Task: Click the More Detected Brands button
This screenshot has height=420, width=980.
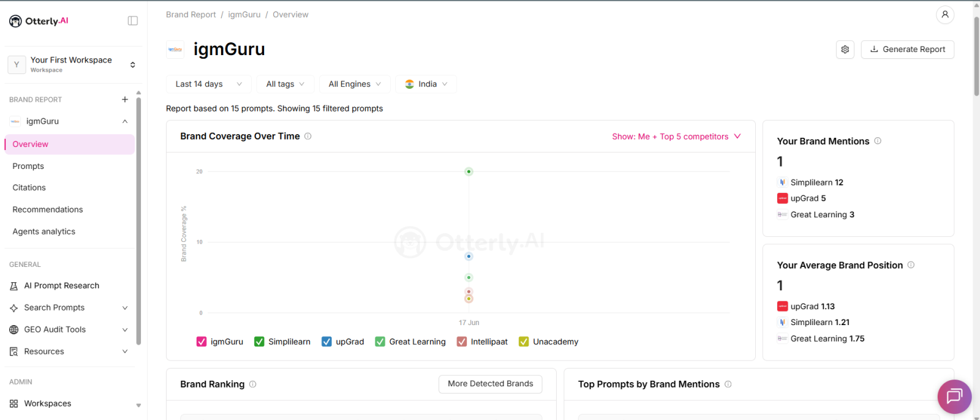Action: click(491, 384)
